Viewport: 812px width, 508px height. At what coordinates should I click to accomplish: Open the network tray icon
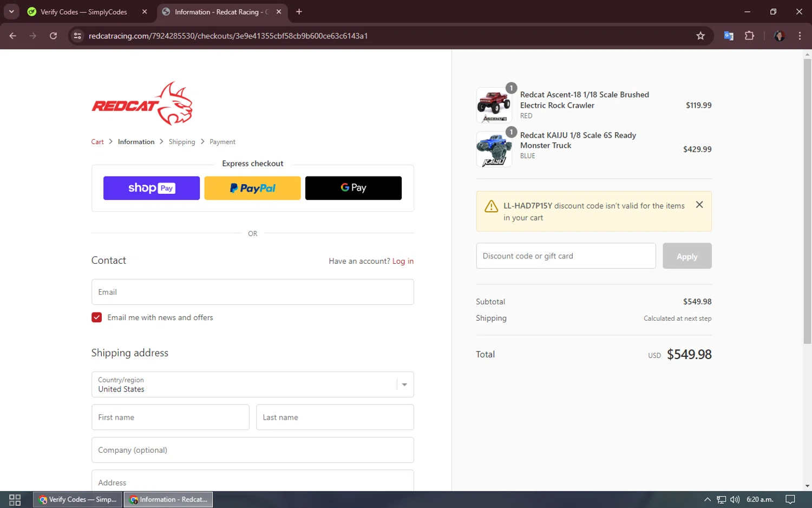tap(721, 499)
